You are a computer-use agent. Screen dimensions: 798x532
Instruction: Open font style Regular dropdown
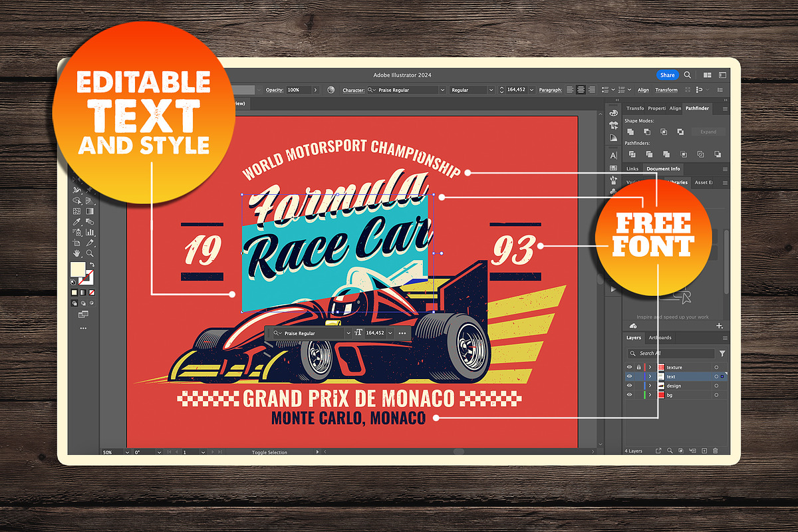pyautogui.click(x=491, y=90)
